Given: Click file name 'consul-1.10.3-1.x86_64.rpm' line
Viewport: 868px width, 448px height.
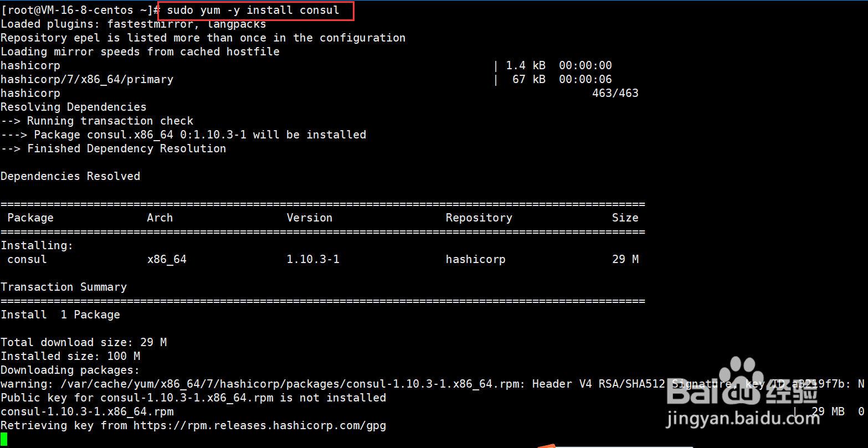Looking at the screenshot, I should 87,412.
